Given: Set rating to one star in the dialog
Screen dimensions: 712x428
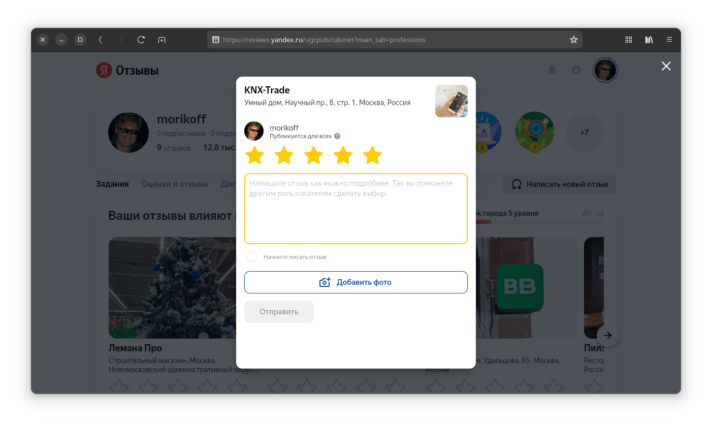Looking at the screenshot, I should point(255,156).
